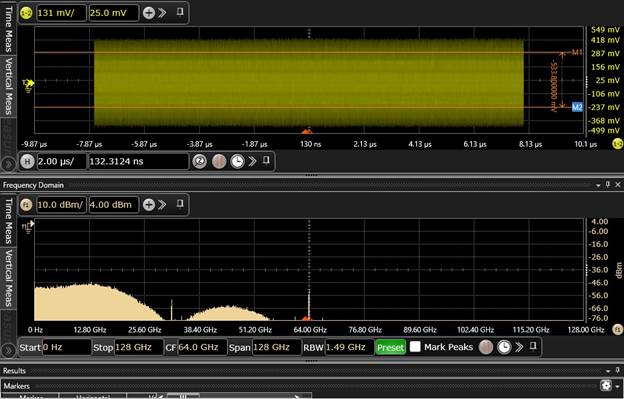Open the Results panel dropdown arrow
The width and height of the screenshot is (624, 399).
608,371
